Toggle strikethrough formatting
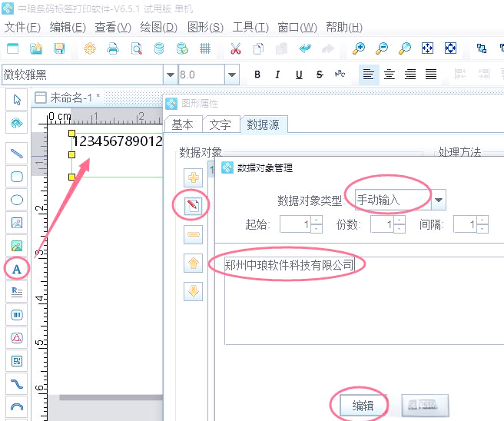This screenshot has width=504, height=421. click(320, 75)
